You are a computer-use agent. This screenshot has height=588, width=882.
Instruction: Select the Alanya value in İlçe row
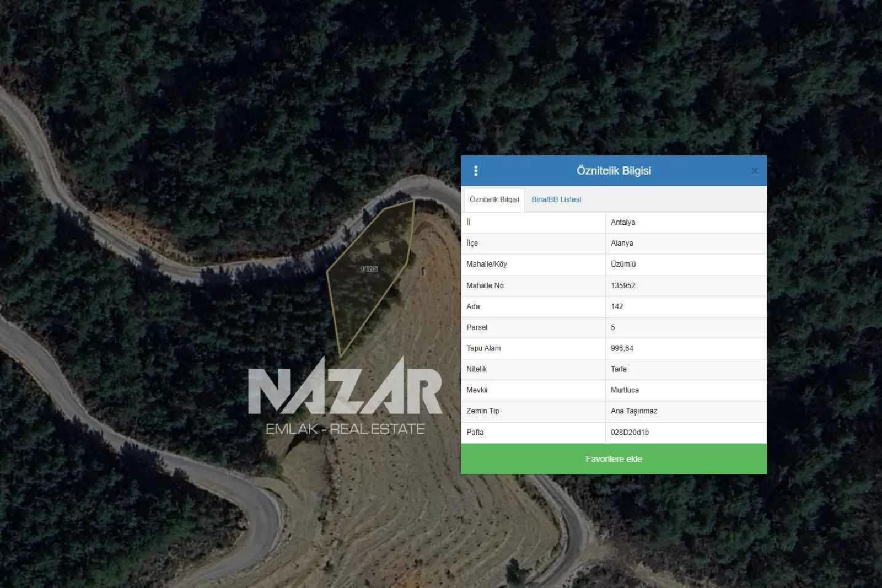[x=622, y=244]
